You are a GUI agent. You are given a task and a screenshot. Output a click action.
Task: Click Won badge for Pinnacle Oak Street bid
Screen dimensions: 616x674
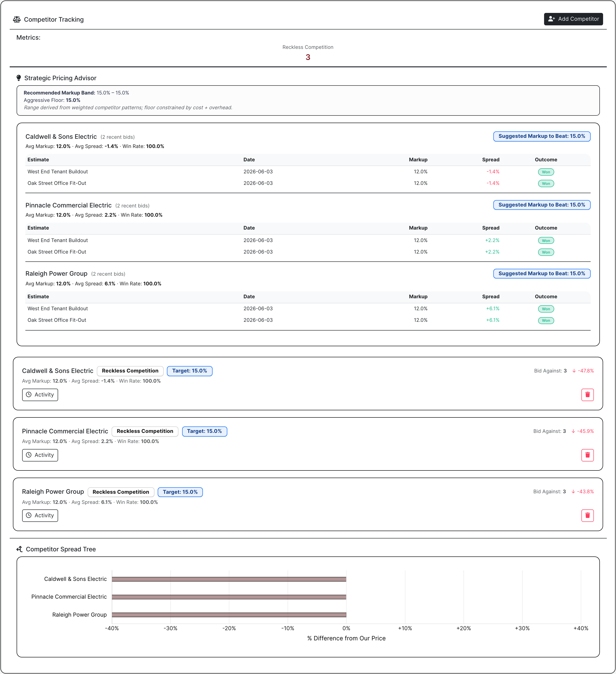(x=546, y=252)
